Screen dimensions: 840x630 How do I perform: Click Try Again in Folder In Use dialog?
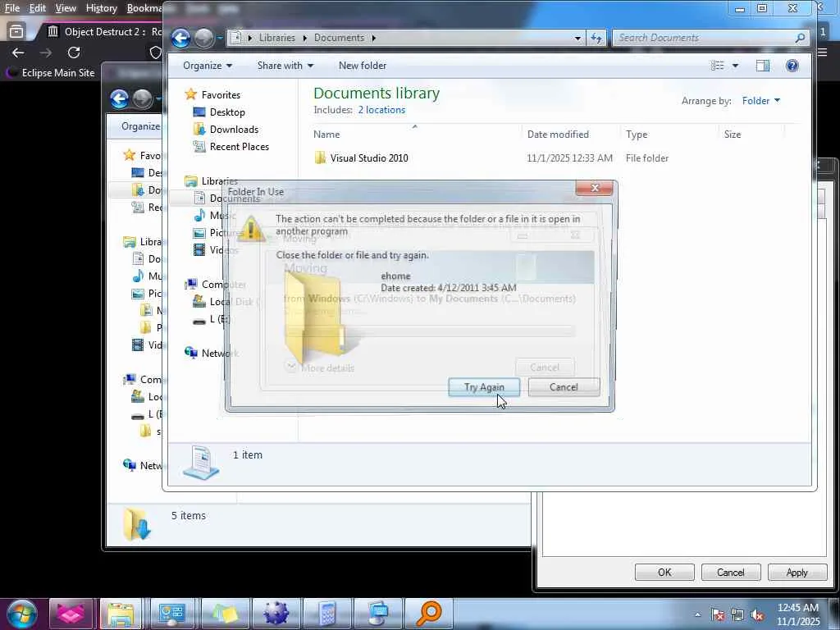[484, 387]
